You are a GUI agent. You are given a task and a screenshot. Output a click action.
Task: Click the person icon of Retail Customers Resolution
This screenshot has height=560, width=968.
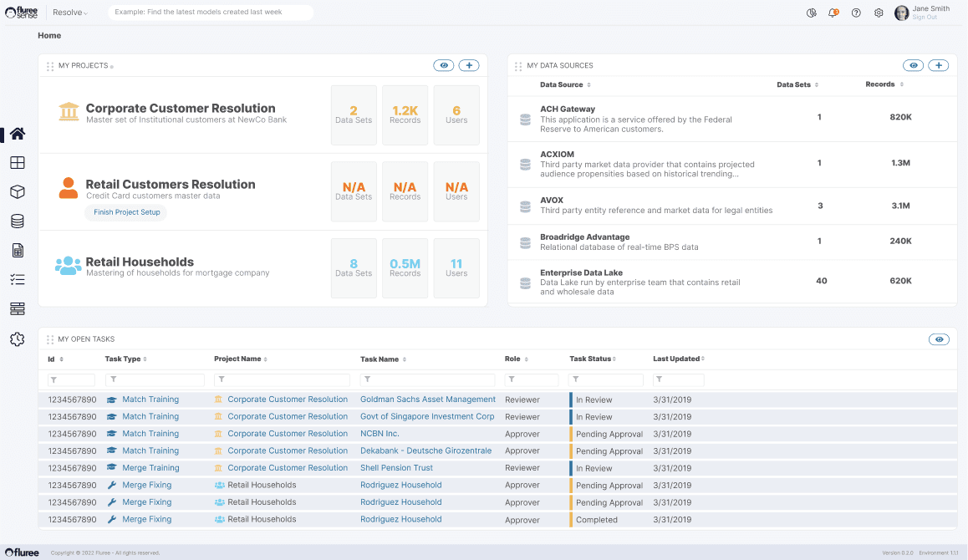68,188
